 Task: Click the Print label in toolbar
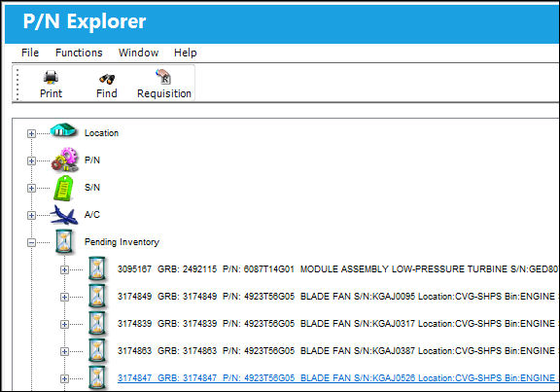click(x=51, y=93)
